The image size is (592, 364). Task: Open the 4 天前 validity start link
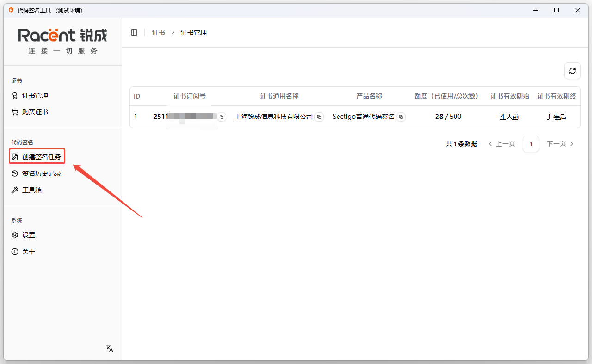click(509, 116)
